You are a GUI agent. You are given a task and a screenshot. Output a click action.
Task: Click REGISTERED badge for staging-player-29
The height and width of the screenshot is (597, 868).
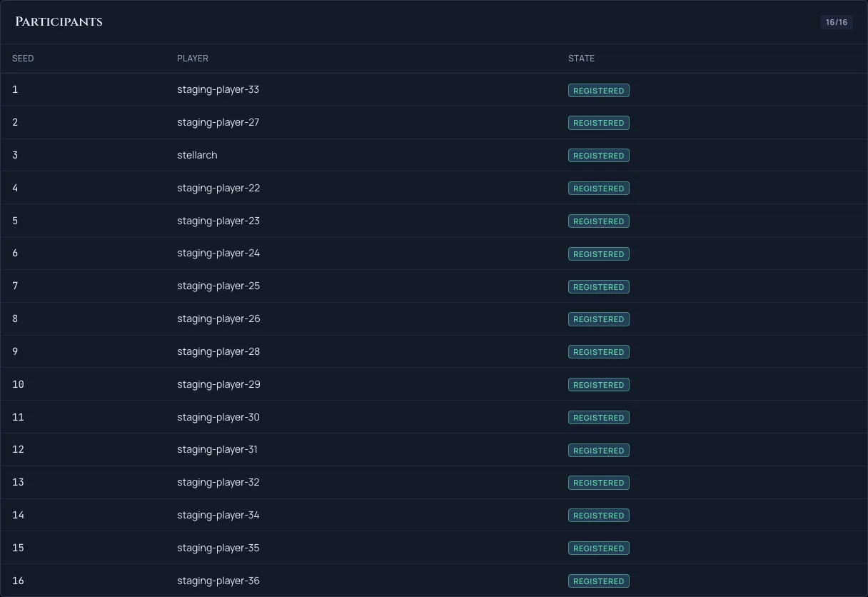point(599,385)
